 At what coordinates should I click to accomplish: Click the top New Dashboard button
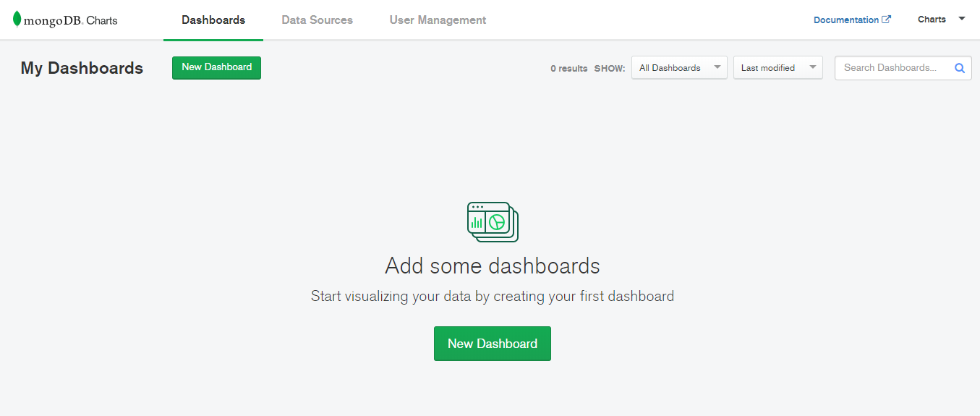coord(216,67)
